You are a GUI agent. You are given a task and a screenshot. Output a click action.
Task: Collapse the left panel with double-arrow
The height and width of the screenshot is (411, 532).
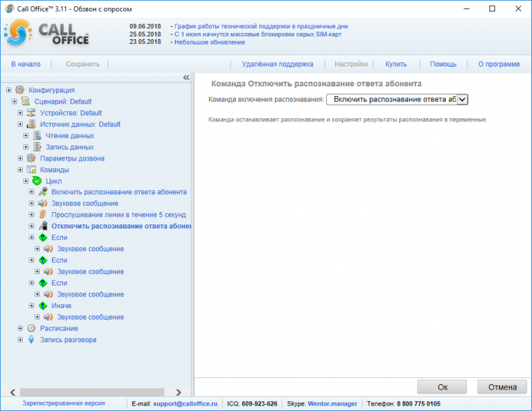(186, 78)
